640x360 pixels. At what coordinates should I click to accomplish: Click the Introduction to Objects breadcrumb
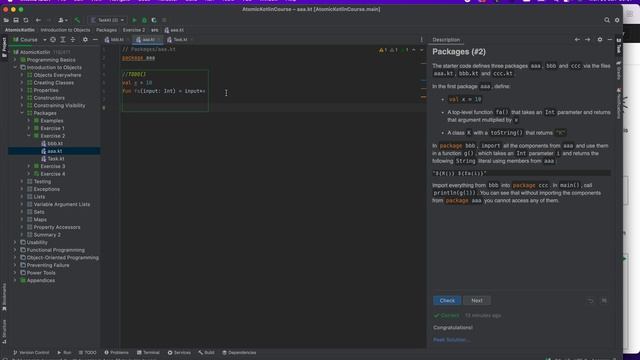coord(65,30)
